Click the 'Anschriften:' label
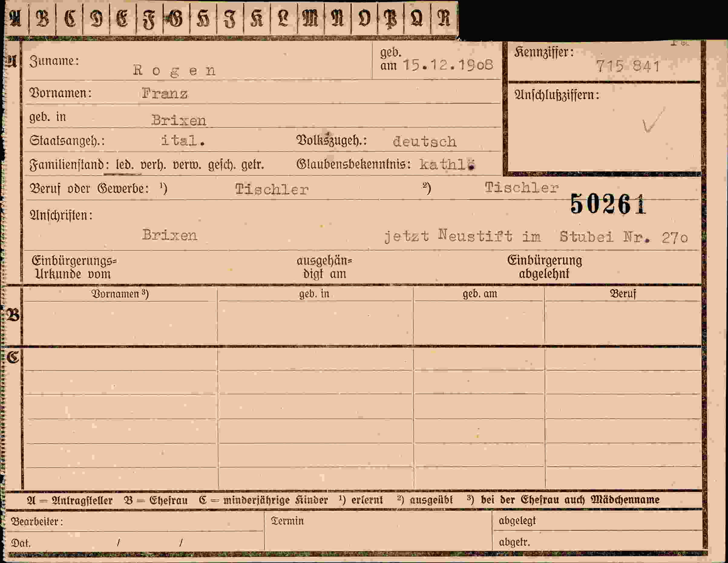Screen dimensions: 728x563 [x=61, y=216]
